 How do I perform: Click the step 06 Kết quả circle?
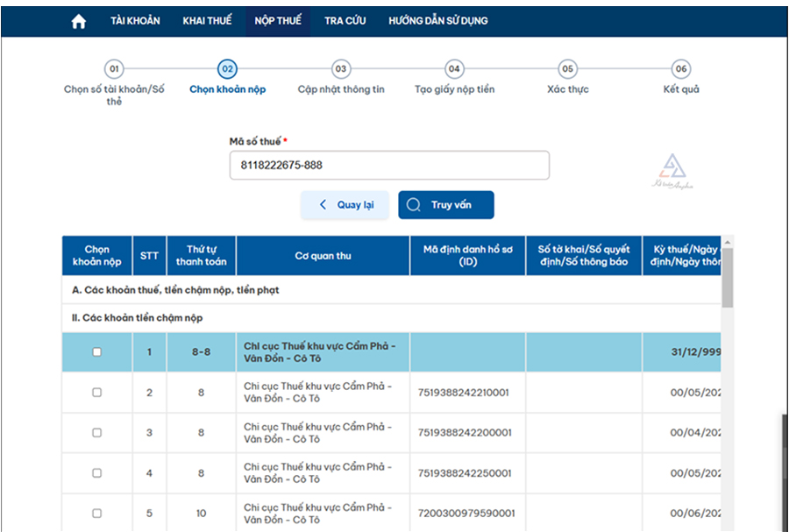pos(681,69)
